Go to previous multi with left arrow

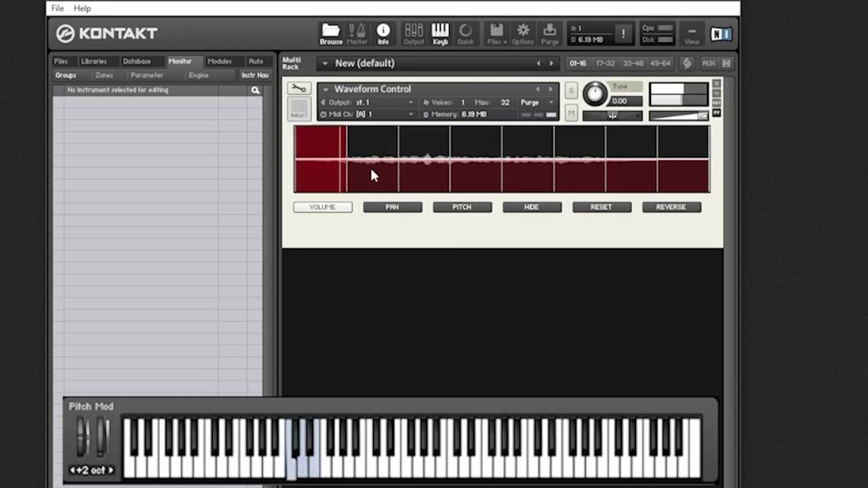tap(538, 63)
